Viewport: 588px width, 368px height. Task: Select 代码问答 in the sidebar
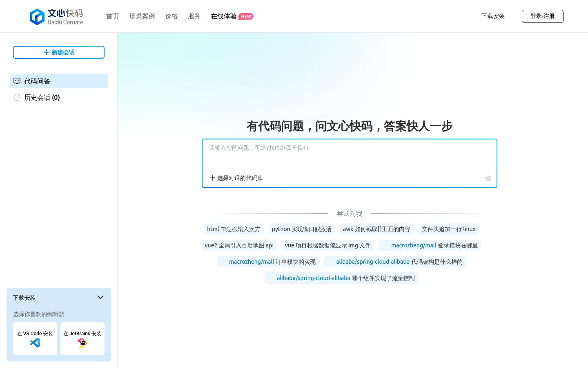pyautogui.click(x=59, y=81)
